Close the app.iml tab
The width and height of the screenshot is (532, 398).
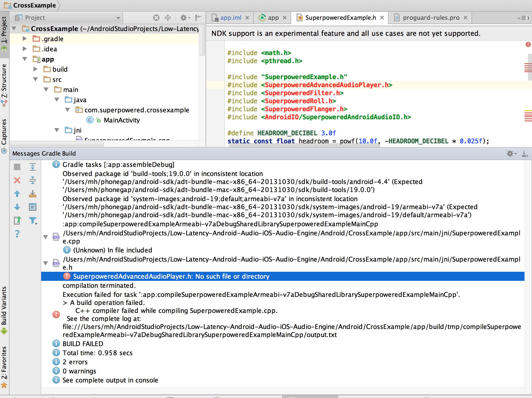click(x=247, y=18)
